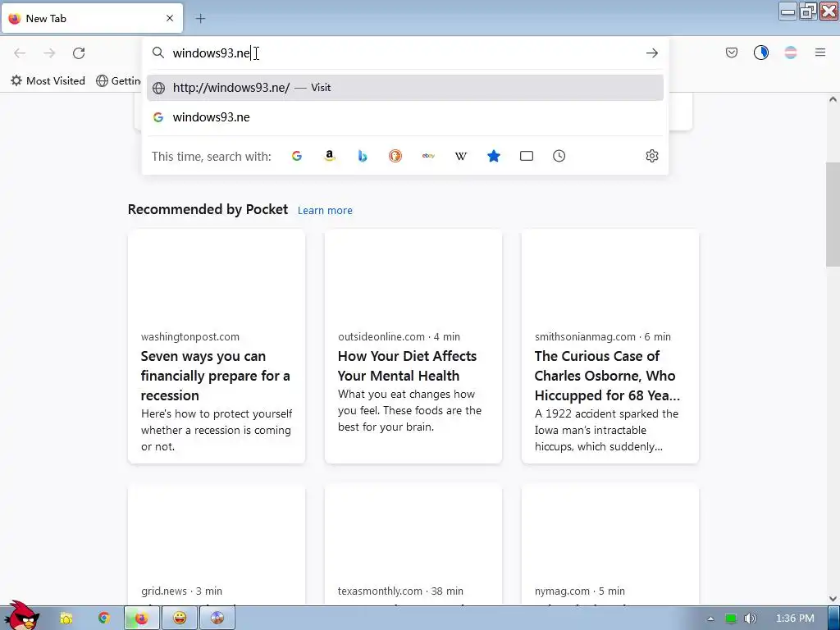Viewport: 840px width, 630px height.
Task: Open 'The Curious Case of Charles Osborne' article
Action: click(609, 347)
